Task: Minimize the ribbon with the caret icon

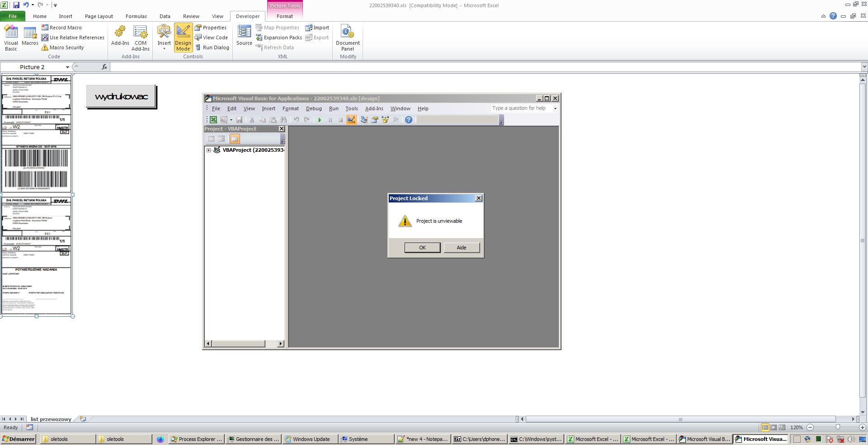Action: click(823, 16)
